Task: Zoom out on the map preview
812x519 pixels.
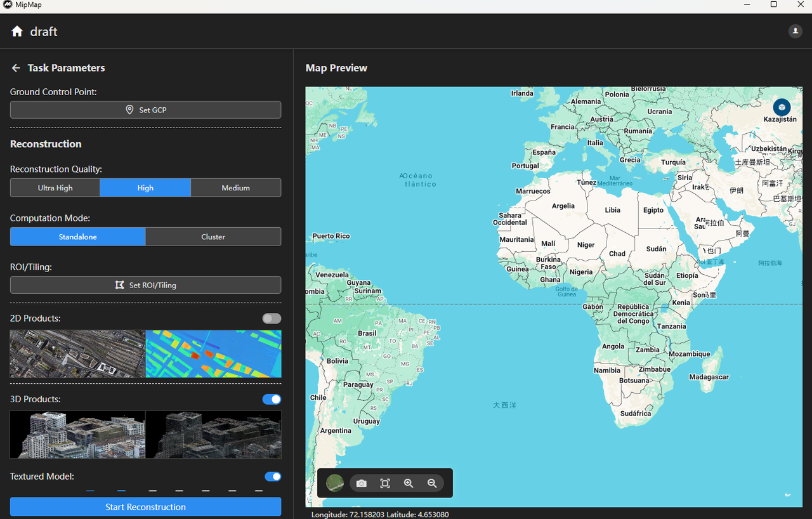Action: (432, 483)
